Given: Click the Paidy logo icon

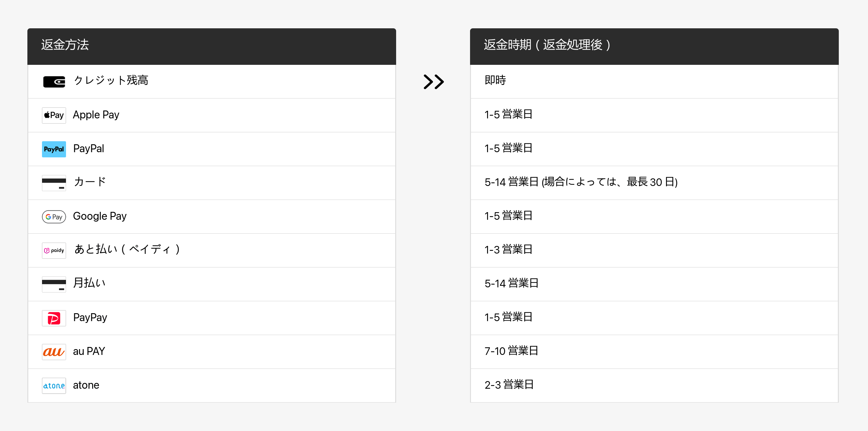Looking at the screenshot, I should tap(54, 251).
